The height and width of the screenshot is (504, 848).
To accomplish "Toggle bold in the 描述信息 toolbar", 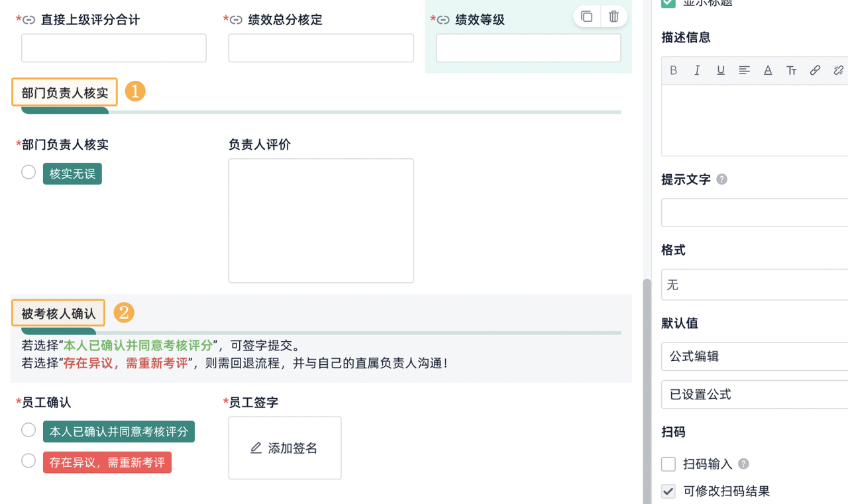I will tap(674, 70).
